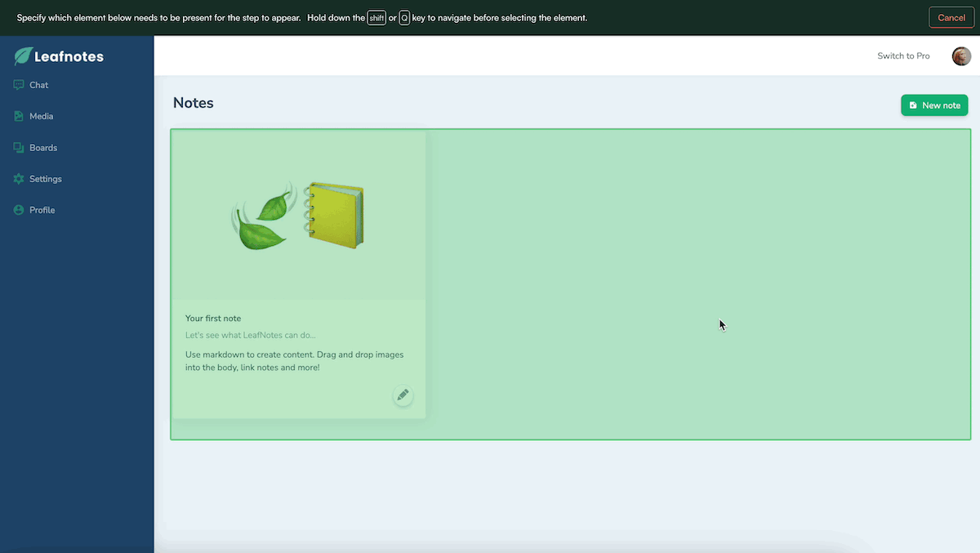Go to the Boards section

tap(43, 148)
